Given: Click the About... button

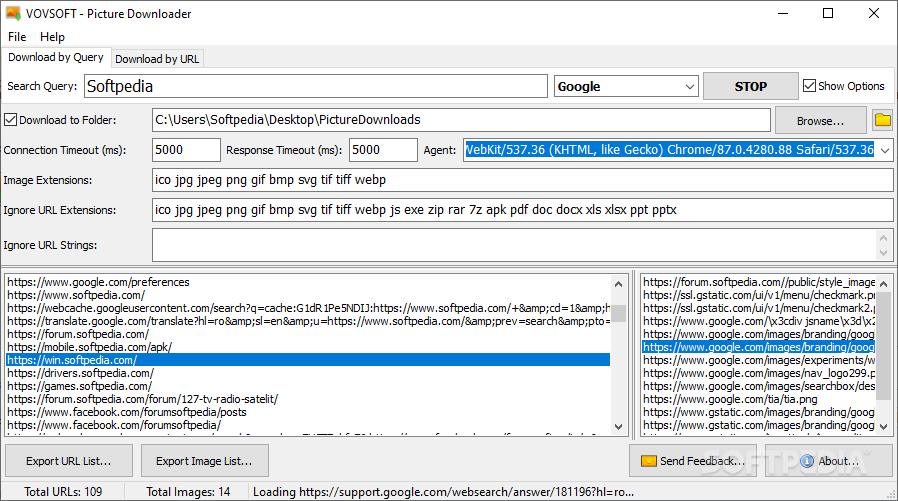Looking at the screenshot, I should (829, 461).
